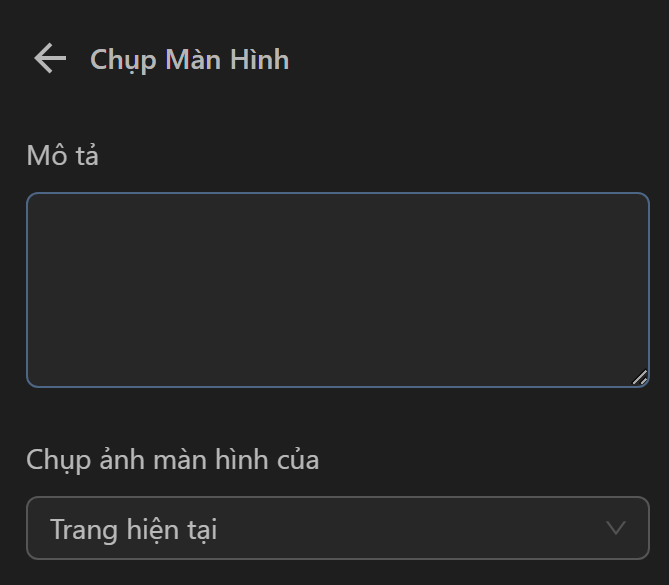Click the resize handle of the description box
669x585 pixels.
(x=640, y=377)
